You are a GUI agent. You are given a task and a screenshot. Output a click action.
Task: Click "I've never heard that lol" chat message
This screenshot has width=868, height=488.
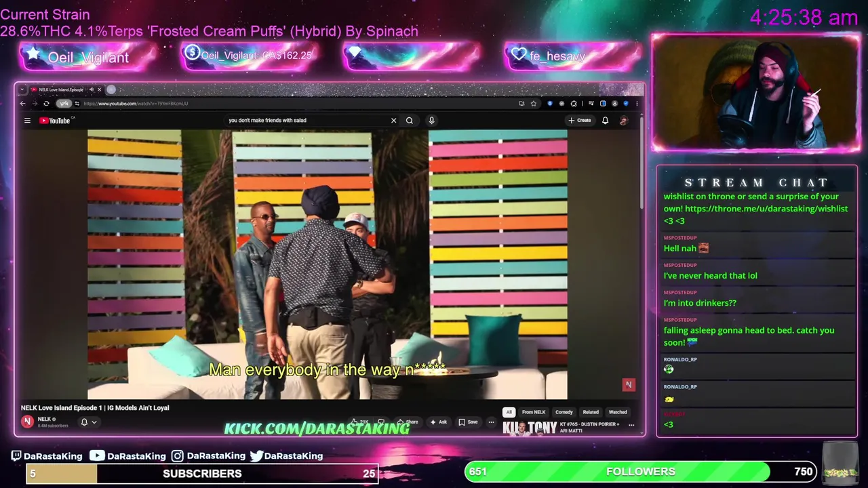pyautogui.click(x=710, y=276)
